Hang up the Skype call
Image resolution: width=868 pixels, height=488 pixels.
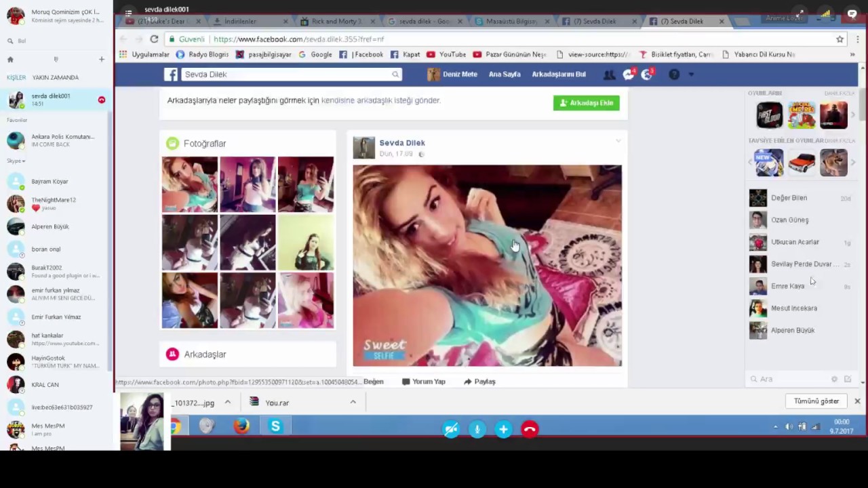coord(530,429)
